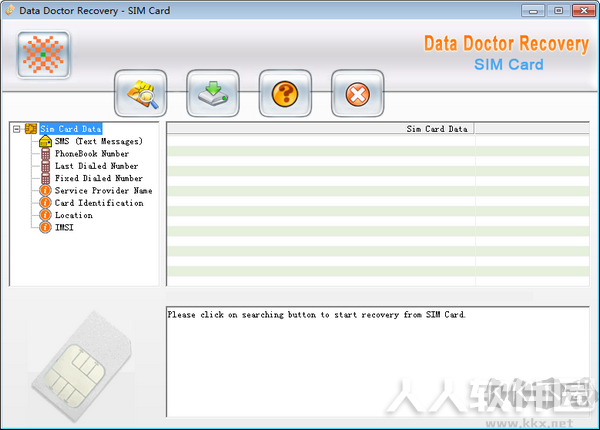The image size is (600, 430).
Task: Select Last Dialed Number entry
Action: point(96,166)
